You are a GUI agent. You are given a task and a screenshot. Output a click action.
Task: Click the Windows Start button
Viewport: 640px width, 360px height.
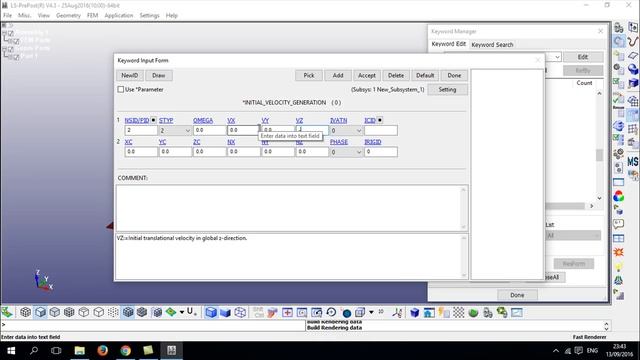11,350
